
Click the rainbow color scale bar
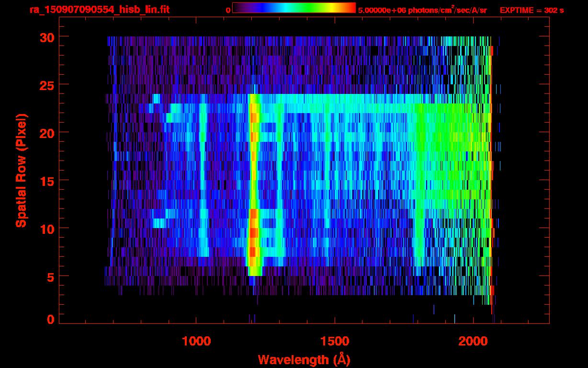click(x=294, y=8)
